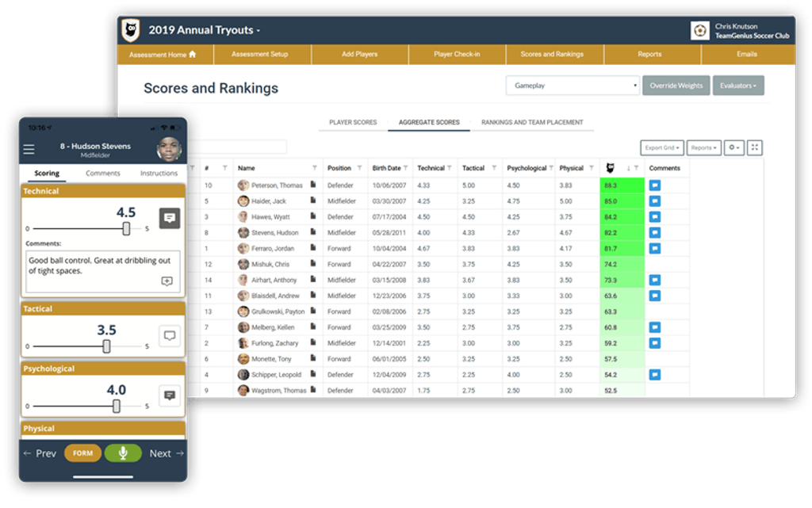Open document icon for Jack Haider
Viewport: 812px width, 508px height.
[x=313, y=201]
